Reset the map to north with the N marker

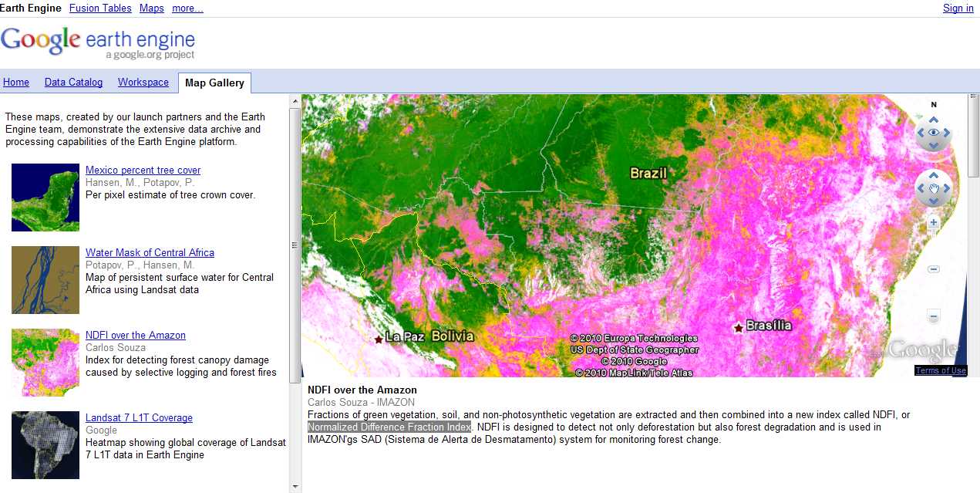click(x=934, y=105)
